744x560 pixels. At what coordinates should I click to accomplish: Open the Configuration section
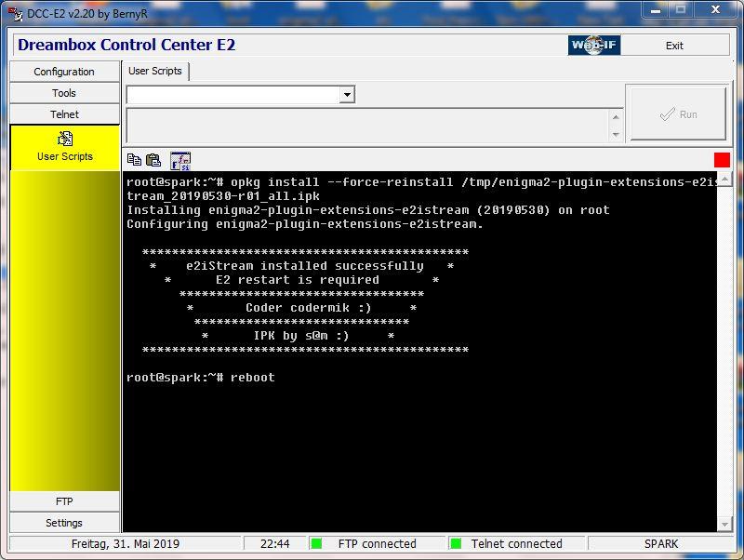tap(64, 72)
